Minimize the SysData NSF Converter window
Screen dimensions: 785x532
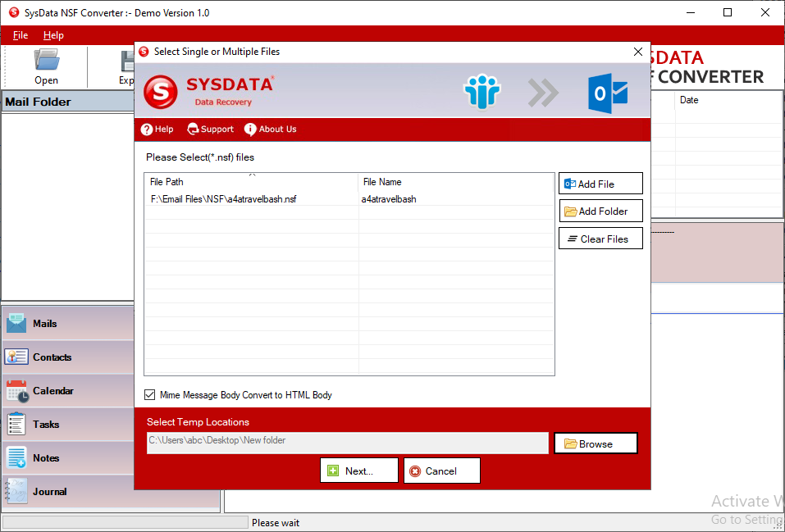(691, 12)
